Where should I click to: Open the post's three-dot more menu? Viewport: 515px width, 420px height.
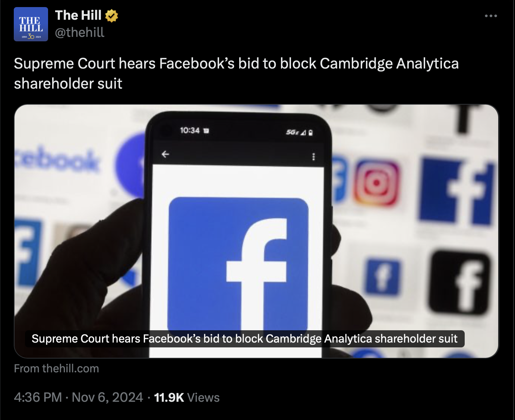pyautogui.click(x=491, y=16)
